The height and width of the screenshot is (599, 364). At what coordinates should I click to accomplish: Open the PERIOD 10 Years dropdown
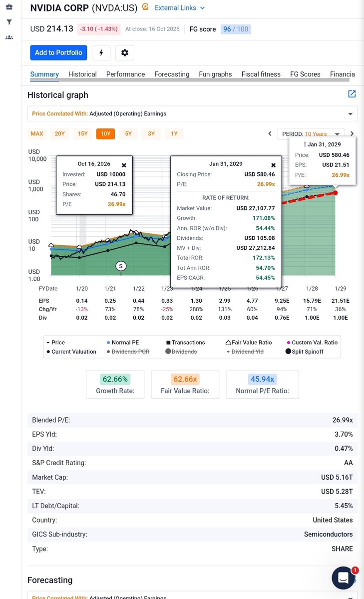tap(311, 134)
